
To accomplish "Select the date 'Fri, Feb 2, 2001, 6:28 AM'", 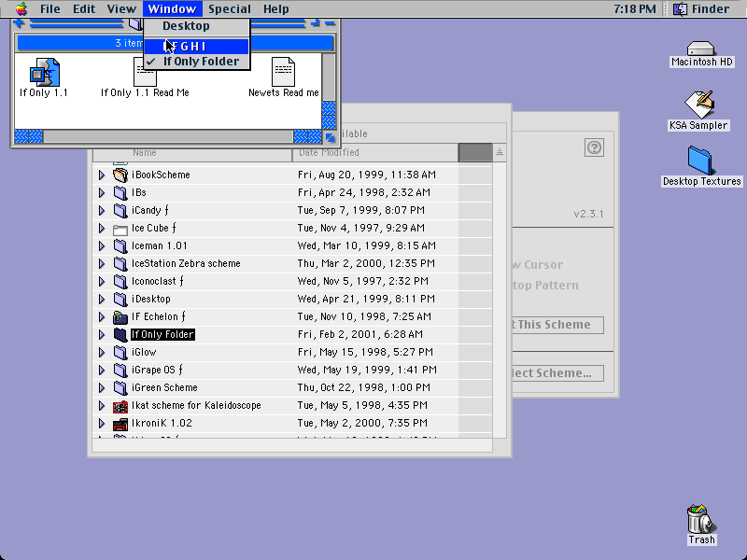I will coord(360,334).
